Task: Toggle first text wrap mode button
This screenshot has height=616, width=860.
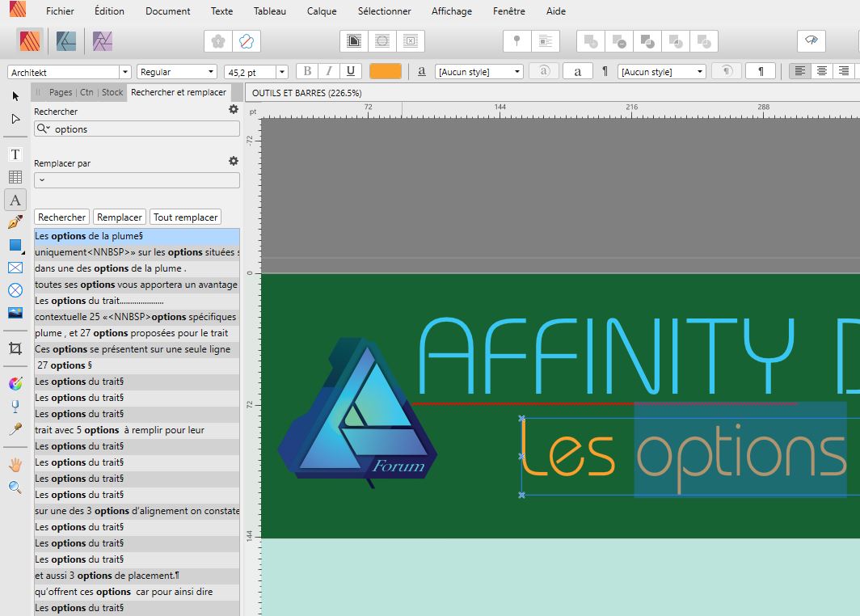Action: 354,41
